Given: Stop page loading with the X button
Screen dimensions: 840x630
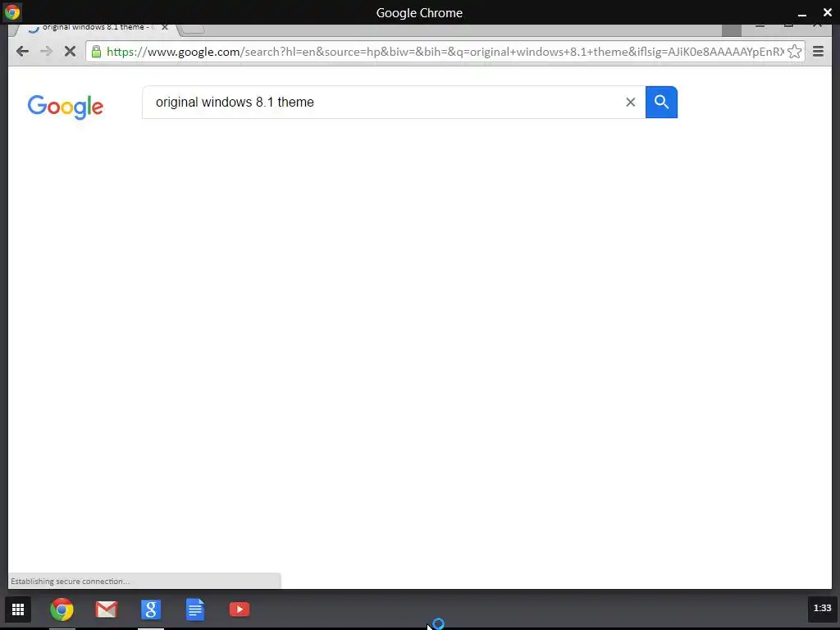Looking at the screenshot, I should click(x=70, y=52).
